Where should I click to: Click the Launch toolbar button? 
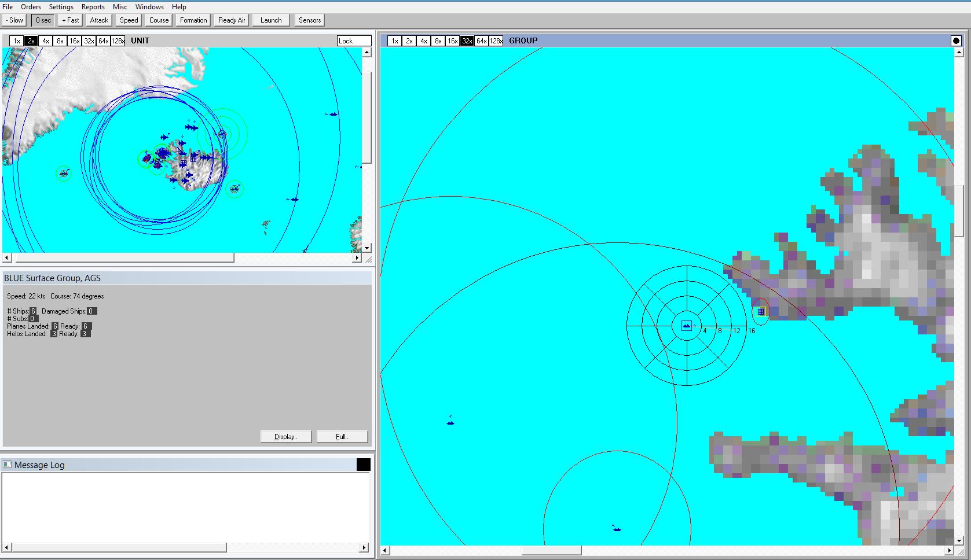(271, 20)
